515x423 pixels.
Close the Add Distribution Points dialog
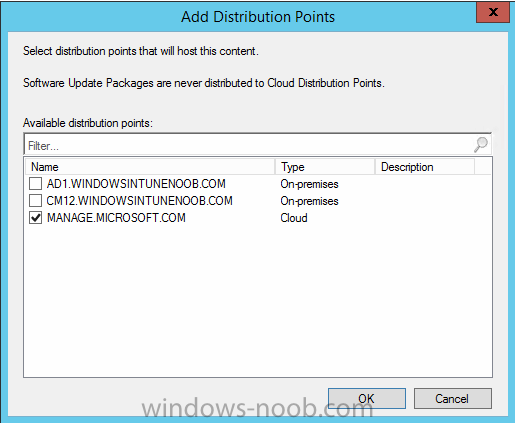point(493,12)
